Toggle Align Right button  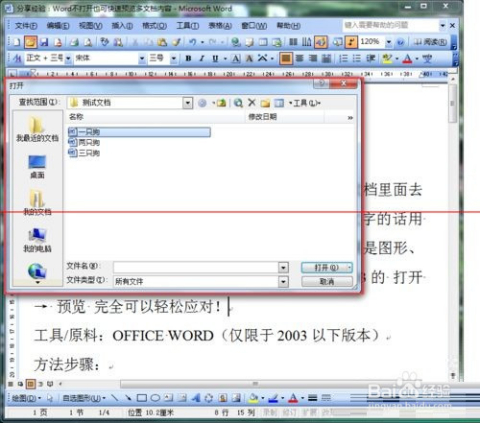[x=313, y=59]
